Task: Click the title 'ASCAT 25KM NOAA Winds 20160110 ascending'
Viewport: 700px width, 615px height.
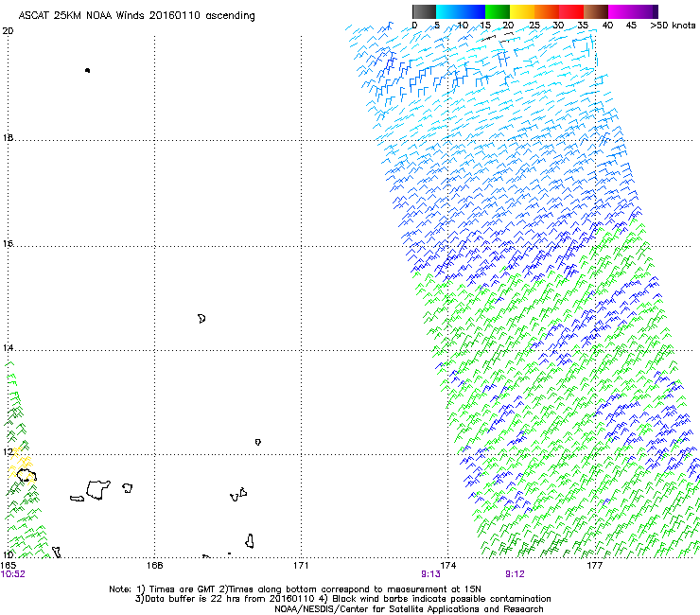Action: pyautogui.click(x=136, y=16)
